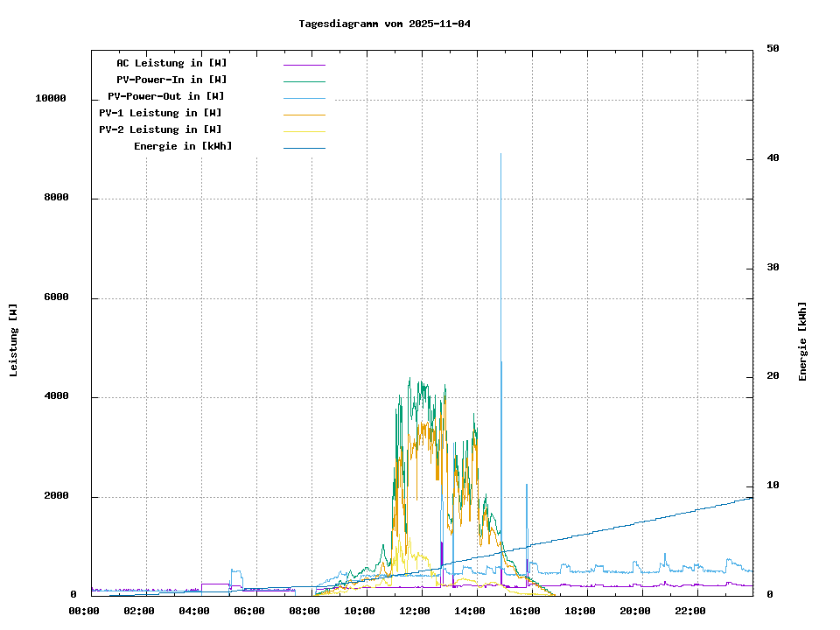Click the purple AC Leistung legend line
This screenshot has width=840, height=630.
(x=304, y=65)
